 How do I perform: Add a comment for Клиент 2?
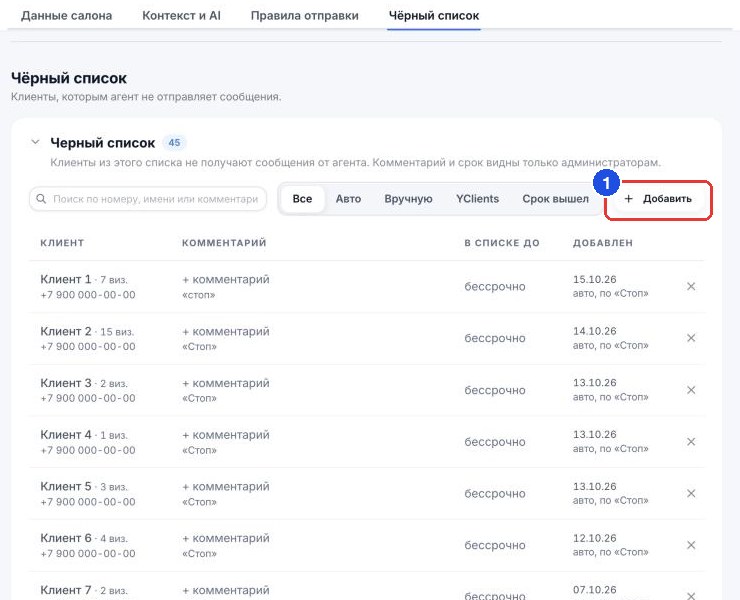click(x=226, y=331)
